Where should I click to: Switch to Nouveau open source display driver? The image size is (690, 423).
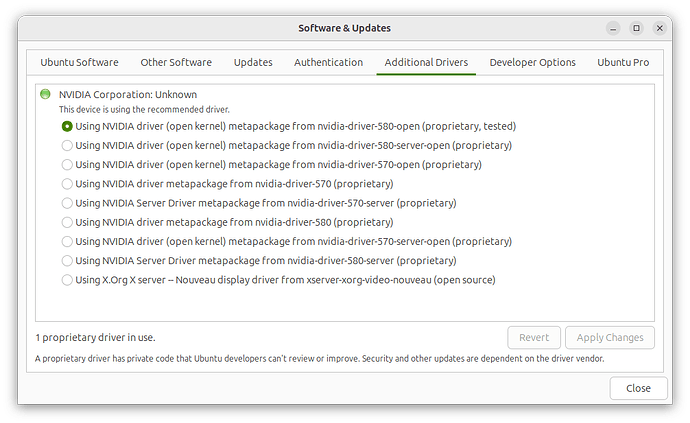(67, 280)
